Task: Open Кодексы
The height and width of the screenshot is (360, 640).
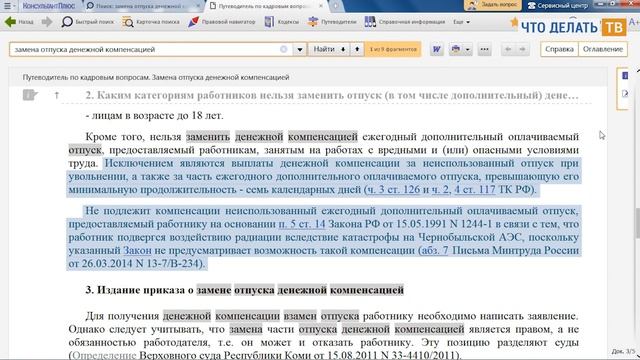Action: pos(282,22)
